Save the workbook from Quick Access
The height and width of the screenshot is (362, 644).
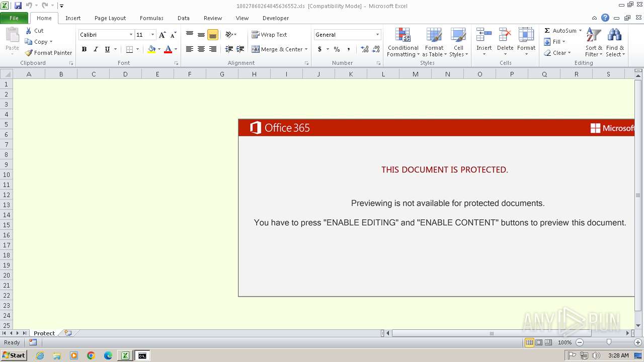pyautogui.click(x=18, y=6)
